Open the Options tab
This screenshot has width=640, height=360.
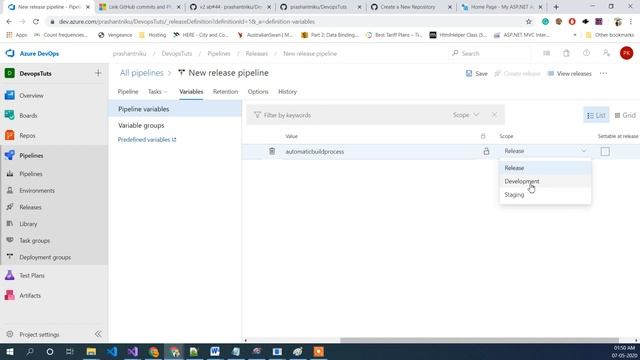click(x=258, y=92)
